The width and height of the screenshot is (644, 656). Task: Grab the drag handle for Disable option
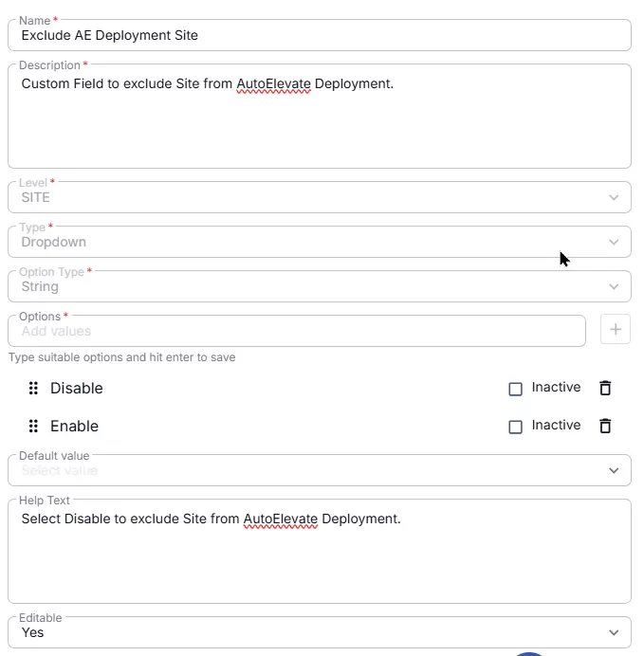pos(33,389)
